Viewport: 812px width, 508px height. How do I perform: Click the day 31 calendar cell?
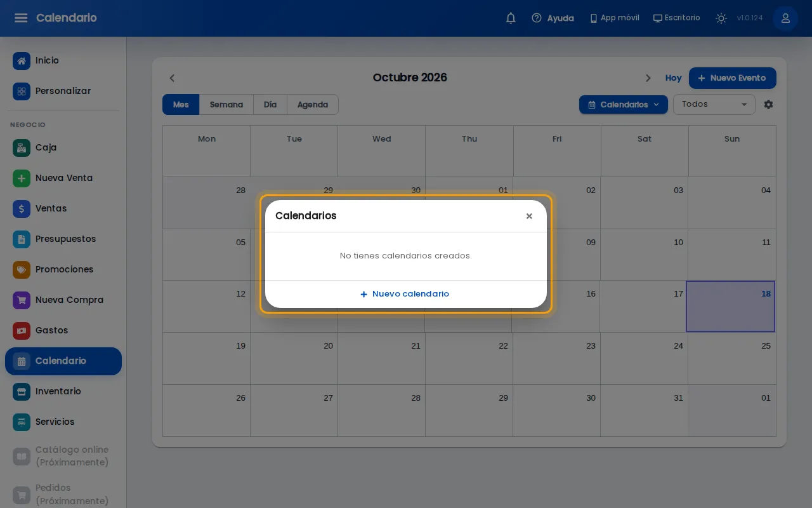pyautogui.click(x=645, y=410)
